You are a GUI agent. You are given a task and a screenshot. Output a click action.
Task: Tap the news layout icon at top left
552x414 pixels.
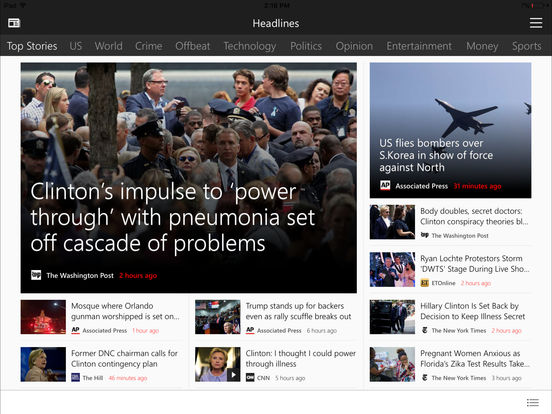tap(14, 23)
